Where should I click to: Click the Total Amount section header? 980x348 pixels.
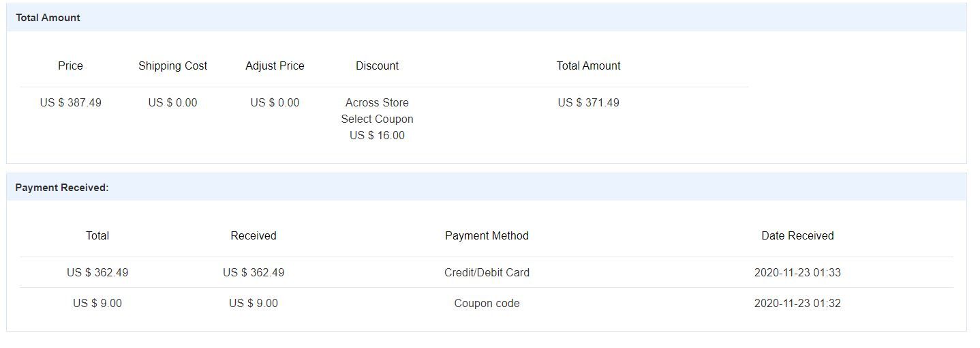pyautogui.click(x=48, y=18)
